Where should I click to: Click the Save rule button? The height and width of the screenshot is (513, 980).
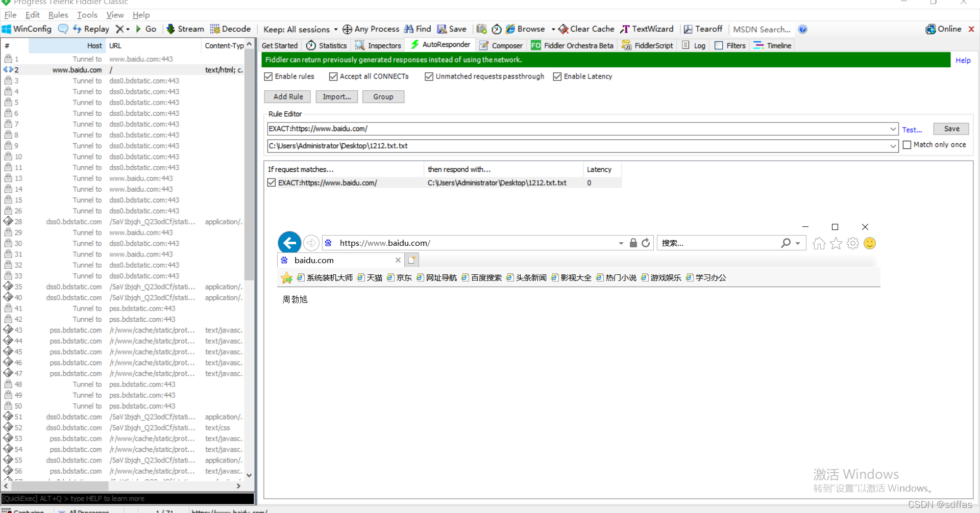tap(951, 129)
